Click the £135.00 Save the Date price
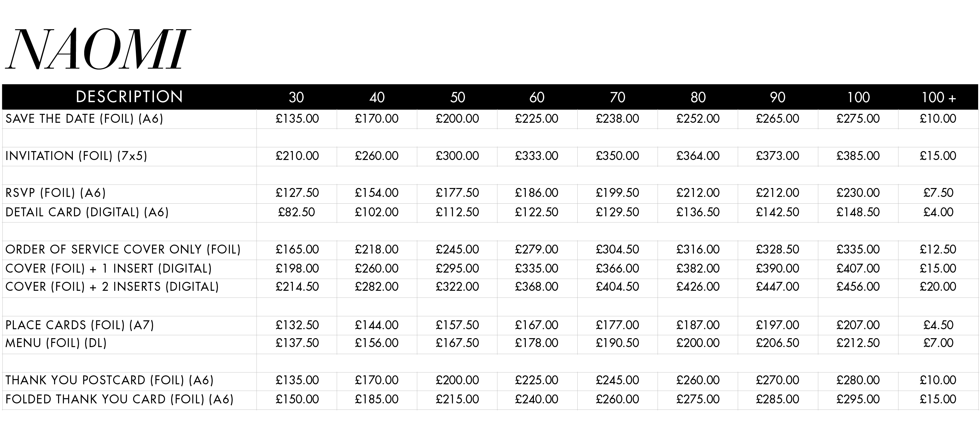 pos(297,119)
